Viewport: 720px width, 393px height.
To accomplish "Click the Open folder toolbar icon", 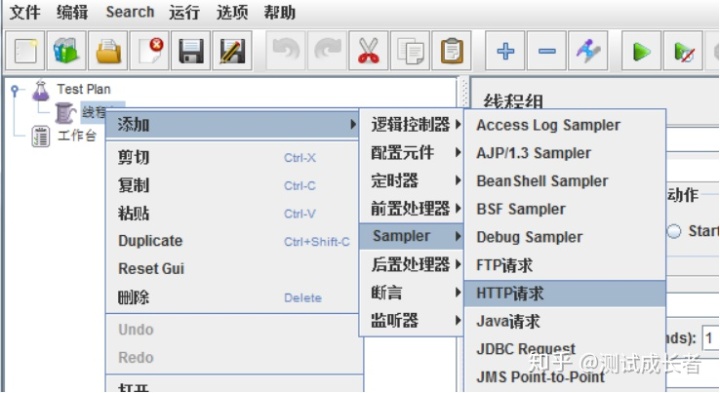I will (108, 51).
